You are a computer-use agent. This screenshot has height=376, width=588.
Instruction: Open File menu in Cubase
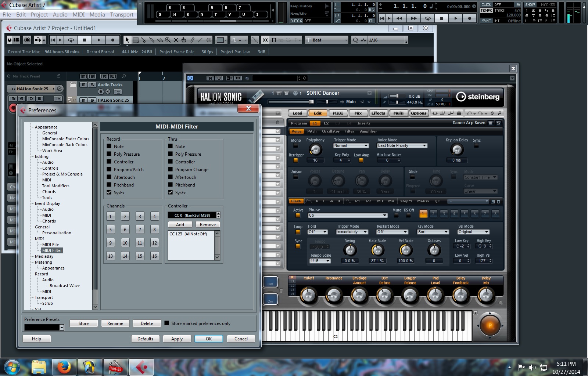click(x=7, y=15)
